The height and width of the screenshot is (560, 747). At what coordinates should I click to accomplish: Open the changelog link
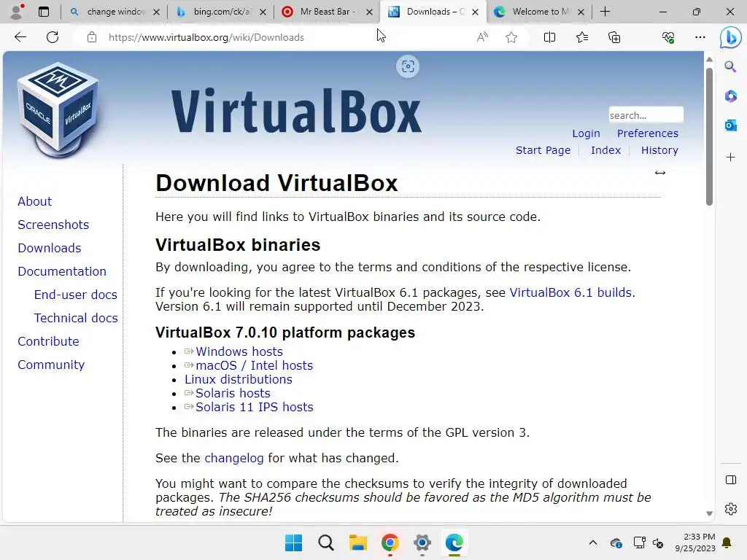point(234,458)
